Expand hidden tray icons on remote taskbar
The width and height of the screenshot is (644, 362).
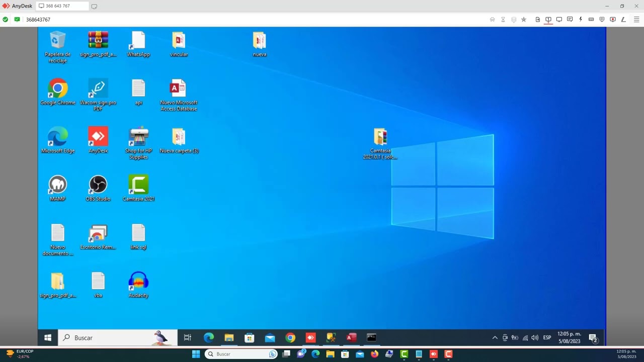495,338
